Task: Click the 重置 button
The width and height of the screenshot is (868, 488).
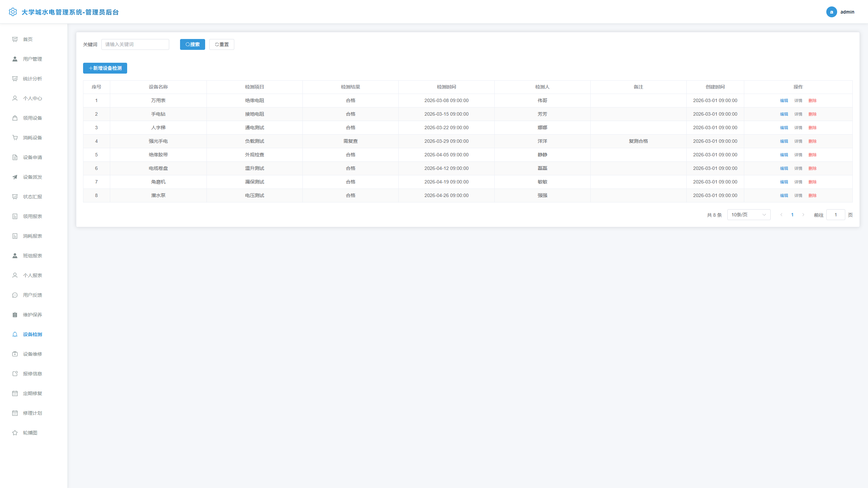Action: point(222,44)
